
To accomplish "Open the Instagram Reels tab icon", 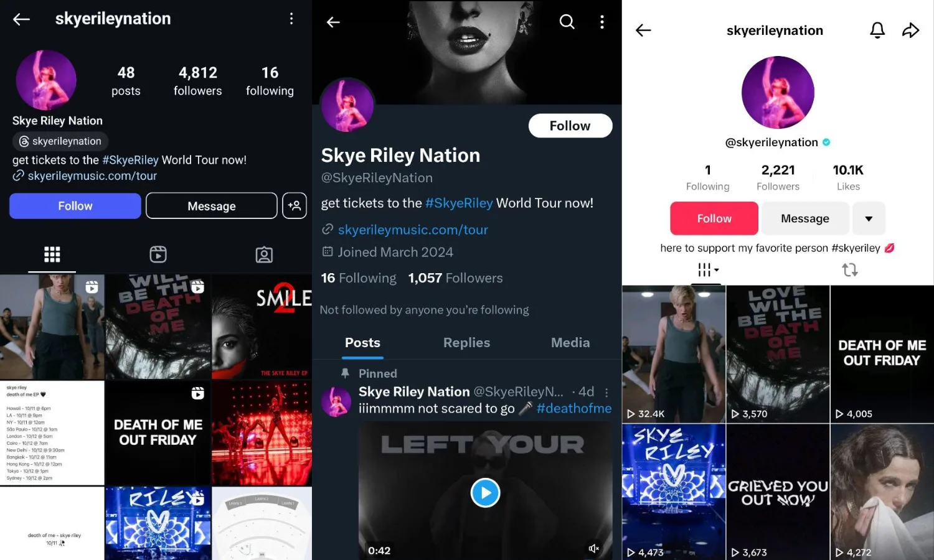I will point(158,254).
